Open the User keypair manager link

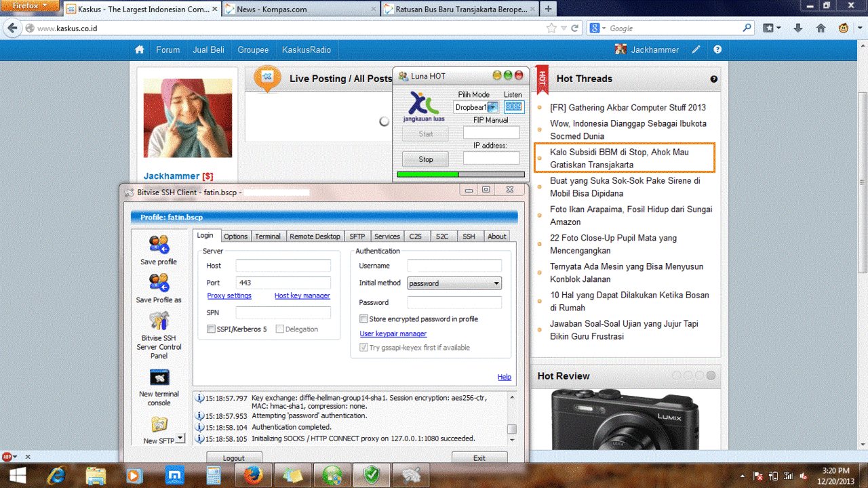coord(393,334)
